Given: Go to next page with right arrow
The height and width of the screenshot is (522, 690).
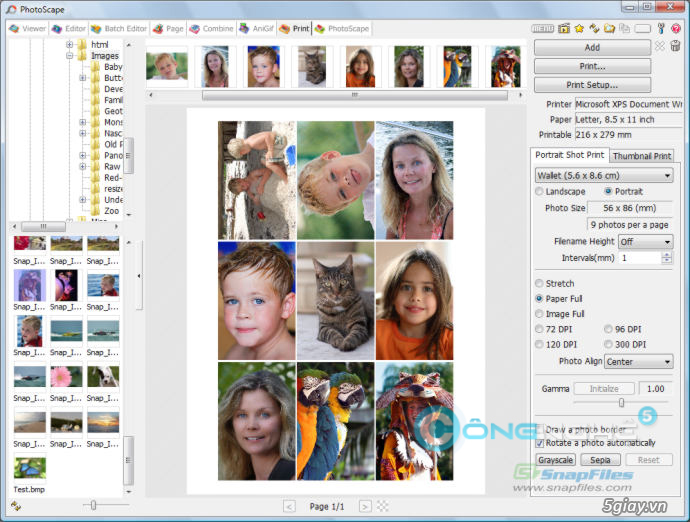Looking at the screenshot, I should 365,507.
